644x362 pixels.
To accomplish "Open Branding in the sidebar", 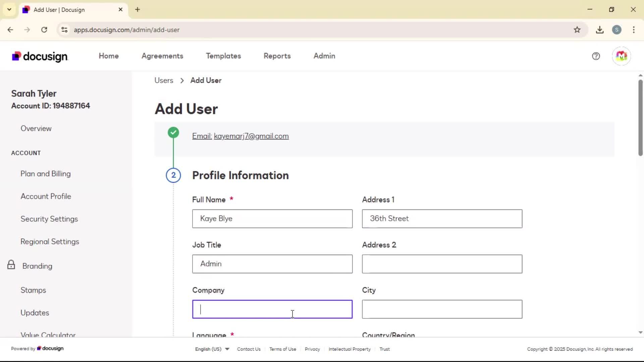I will click(x=37, y=266).
